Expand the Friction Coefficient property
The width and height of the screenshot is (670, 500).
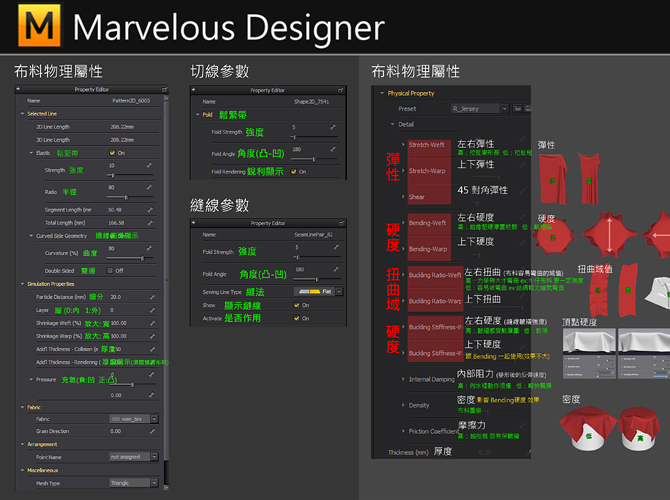(x=403, y=431)
